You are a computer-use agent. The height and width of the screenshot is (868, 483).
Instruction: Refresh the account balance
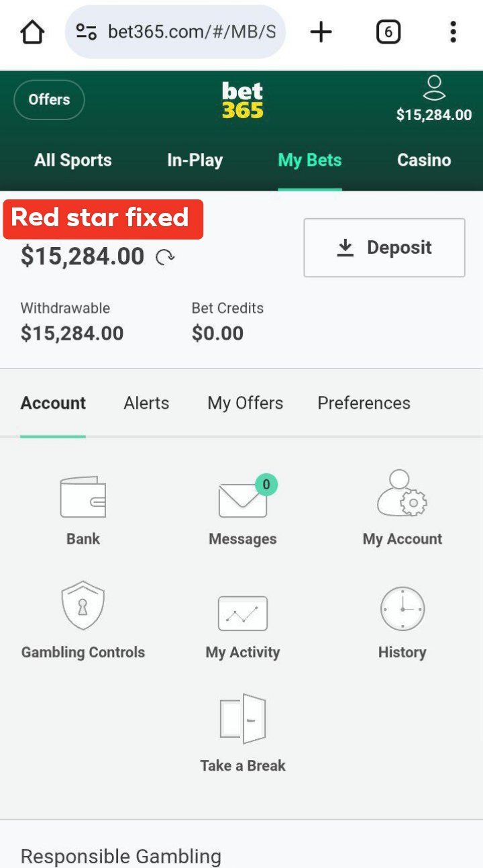pos(165,257)
